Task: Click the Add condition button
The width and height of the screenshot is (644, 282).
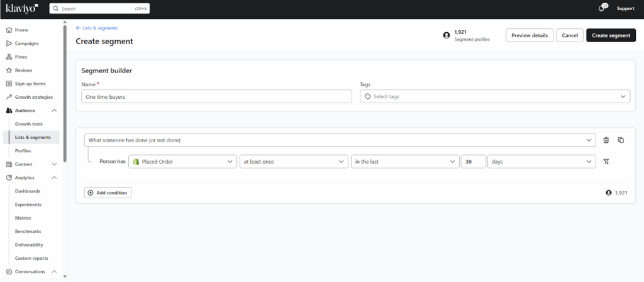Action: [108, 193]
